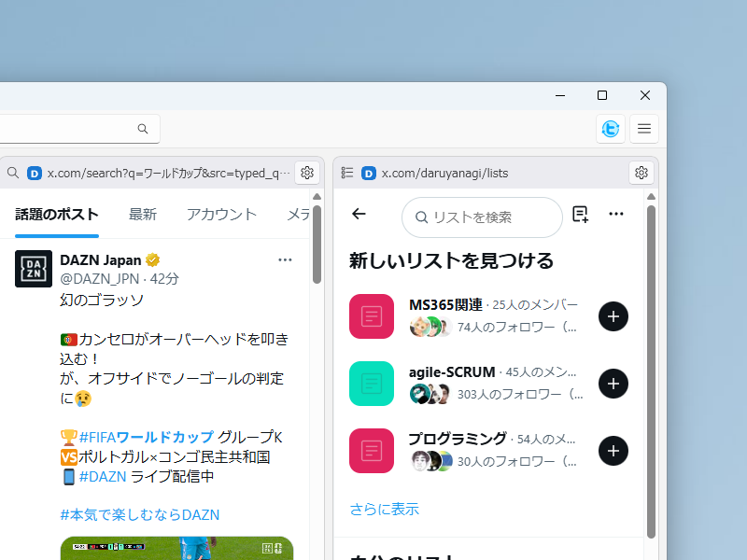
Task: Minimize the application window
Action: point(560,95)
